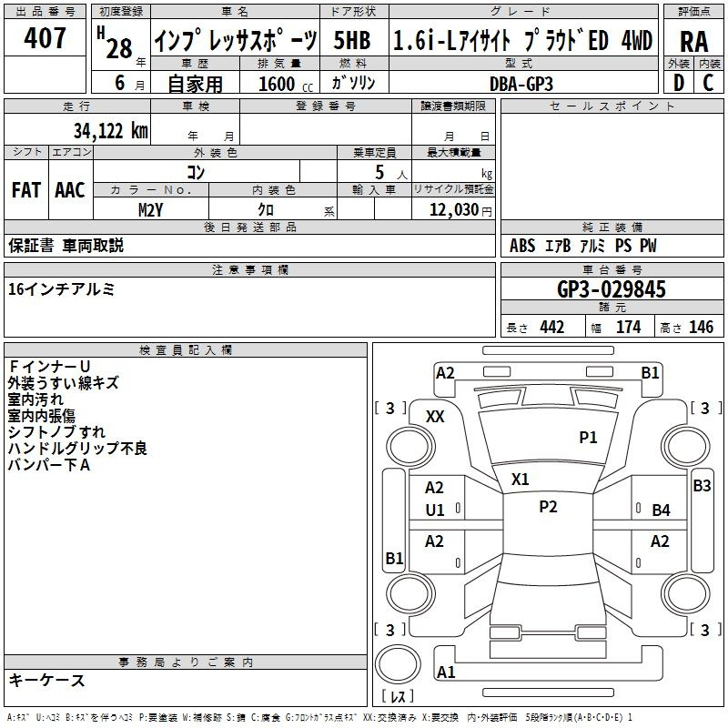Click the U1 dent mark on the door
This screenshot has height=728, width=728.
(435, 511)
